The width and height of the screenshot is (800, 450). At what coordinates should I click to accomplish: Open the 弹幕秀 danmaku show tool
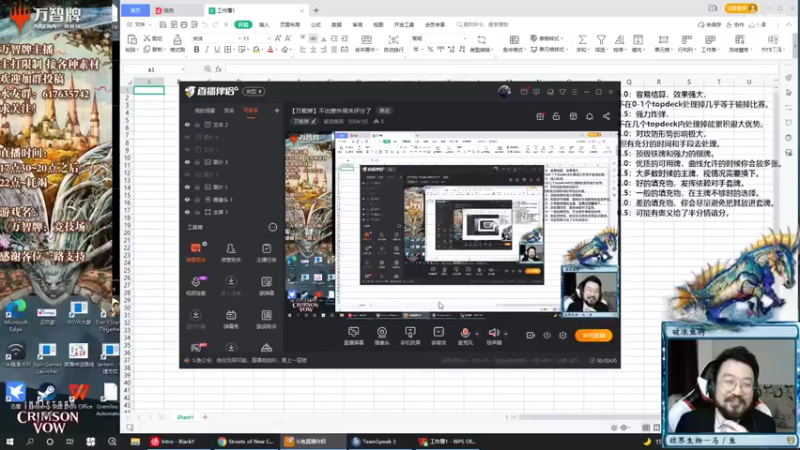pos(231,319)
